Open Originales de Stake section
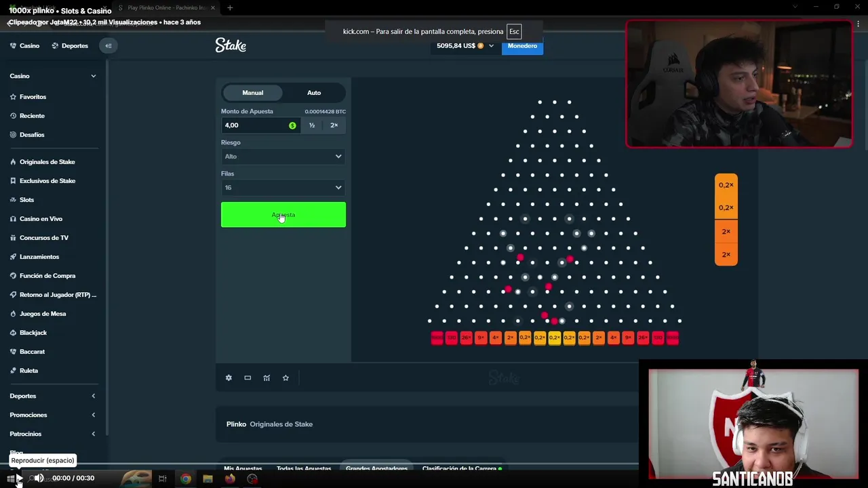 (42, 162)
